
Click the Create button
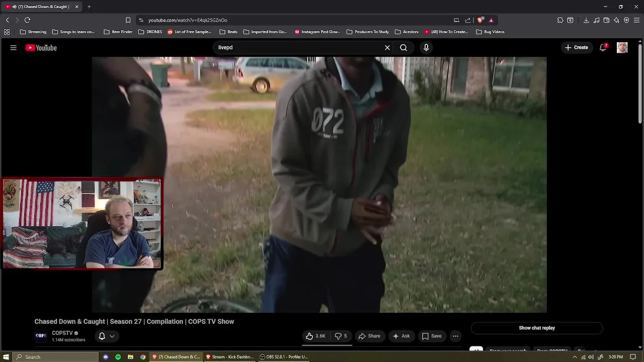coord(576,47)
